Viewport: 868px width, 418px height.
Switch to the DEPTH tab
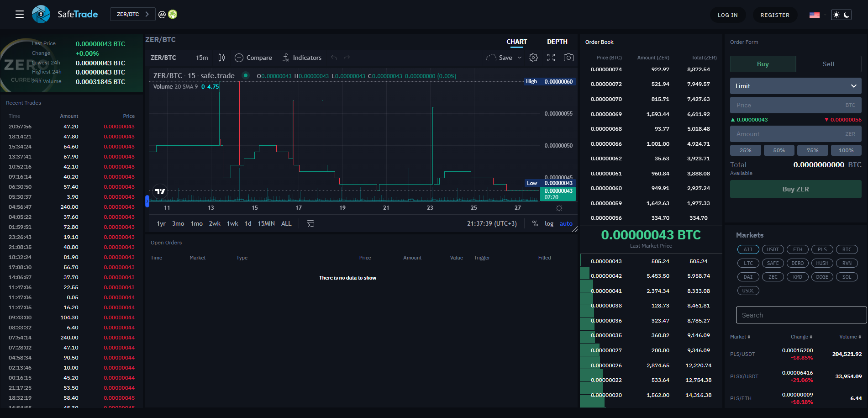point(557,42)
